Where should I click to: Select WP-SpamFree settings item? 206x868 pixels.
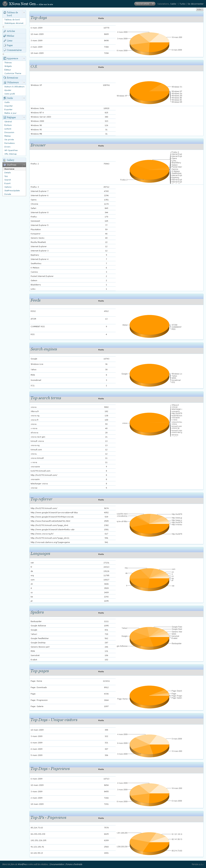click(x=11, y=150)
